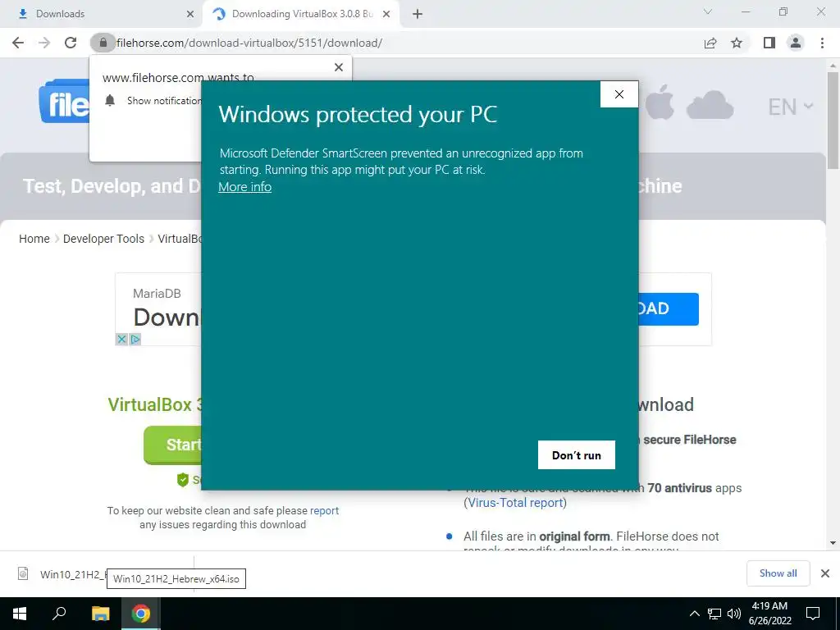Share this page from the address bar

click(x=710, y=43)
